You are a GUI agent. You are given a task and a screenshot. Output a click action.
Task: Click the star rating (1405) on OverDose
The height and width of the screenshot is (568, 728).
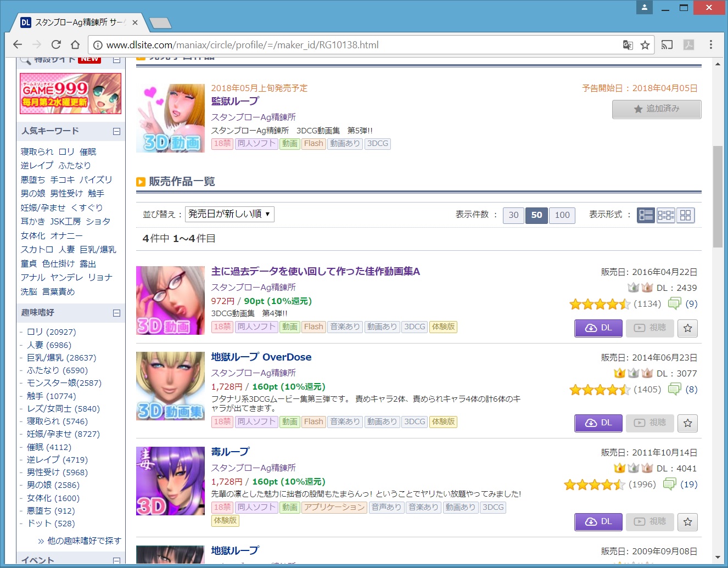tap(600, 390)
